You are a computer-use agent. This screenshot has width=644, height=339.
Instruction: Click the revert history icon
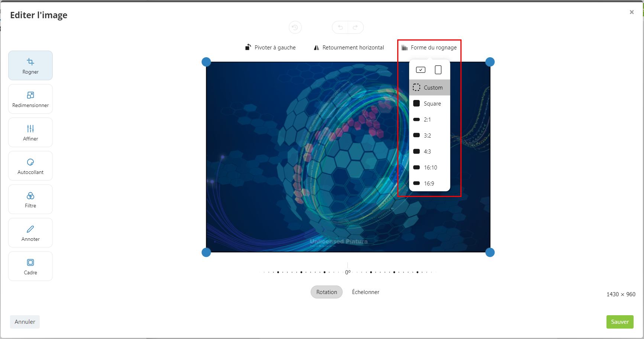pos(295,28)
